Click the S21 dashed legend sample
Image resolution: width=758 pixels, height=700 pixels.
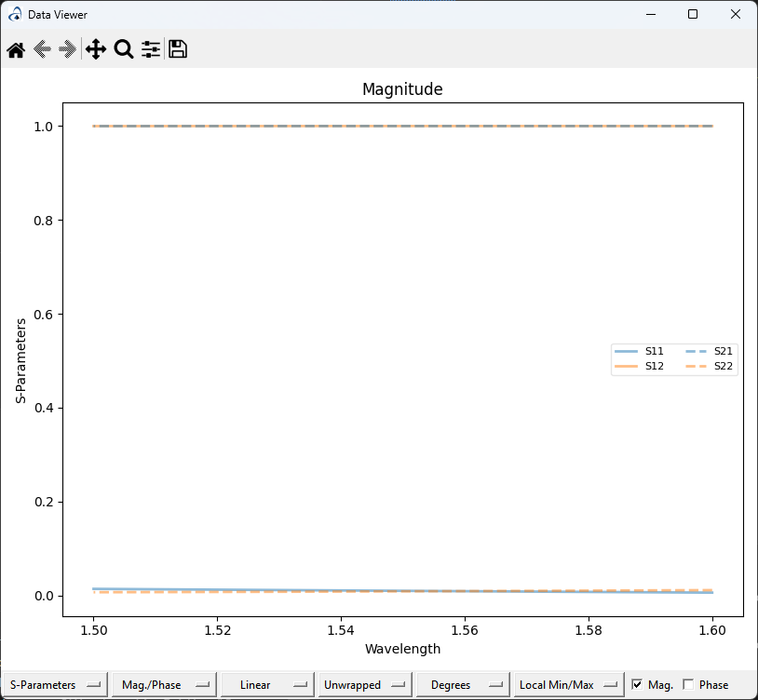point(697,351)
